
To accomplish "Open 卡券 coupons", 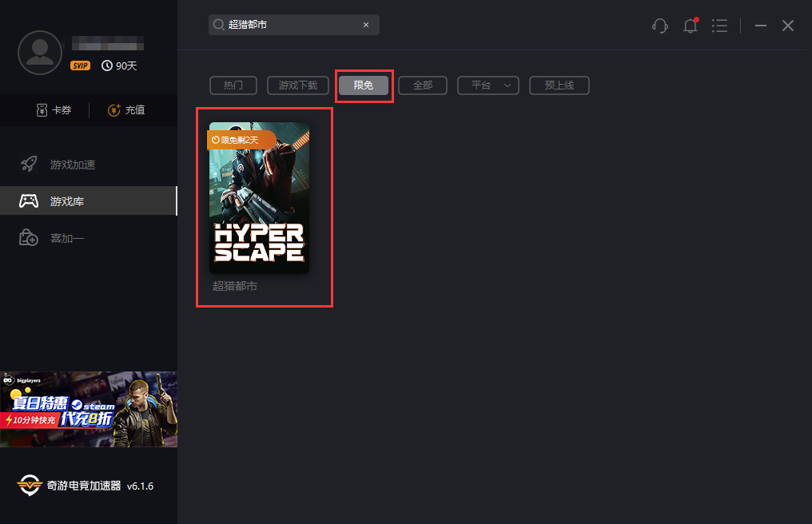I will 54,110.
